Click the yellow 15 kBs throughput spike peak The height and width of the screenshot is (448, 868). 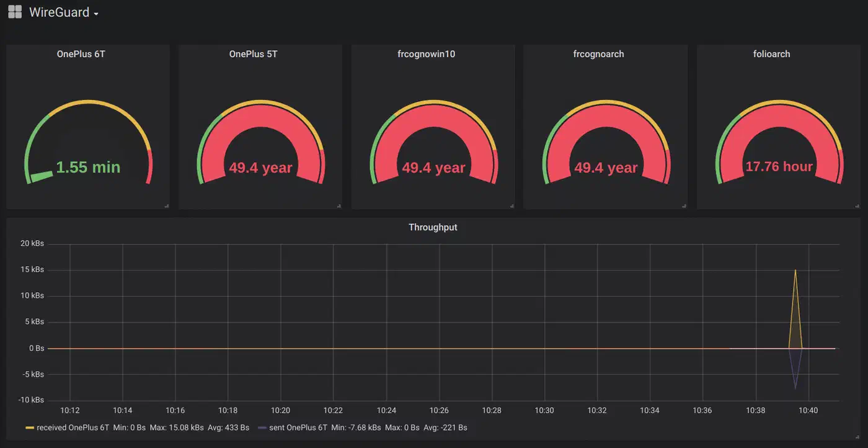point(795,270)
